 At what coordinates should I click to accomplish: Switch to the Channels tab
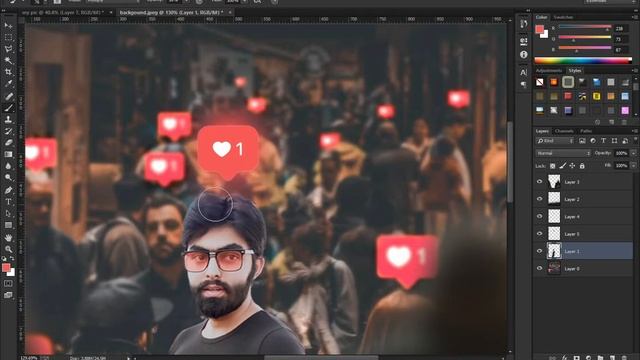(x=564, y=131)
